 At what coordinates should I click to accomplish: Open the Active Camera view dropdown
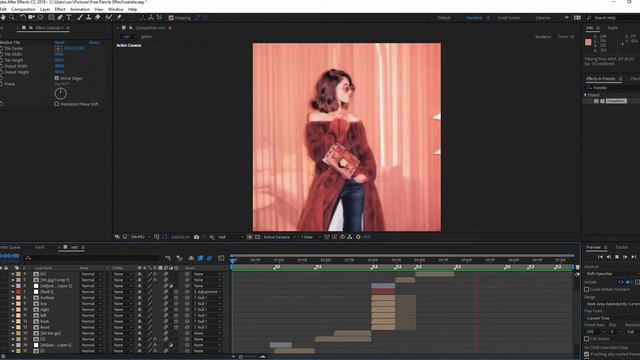click(279, 237)
